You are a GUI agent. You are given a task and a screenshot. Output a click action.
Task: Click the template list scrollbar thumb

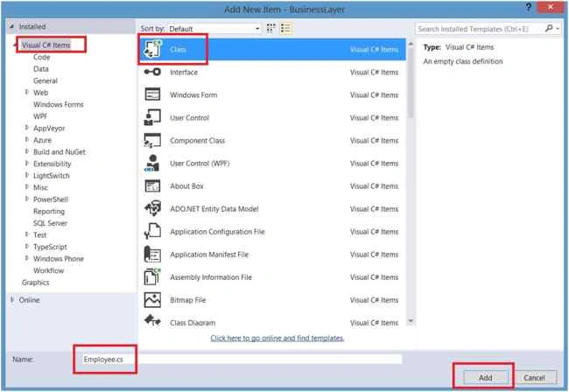[411, 82]
